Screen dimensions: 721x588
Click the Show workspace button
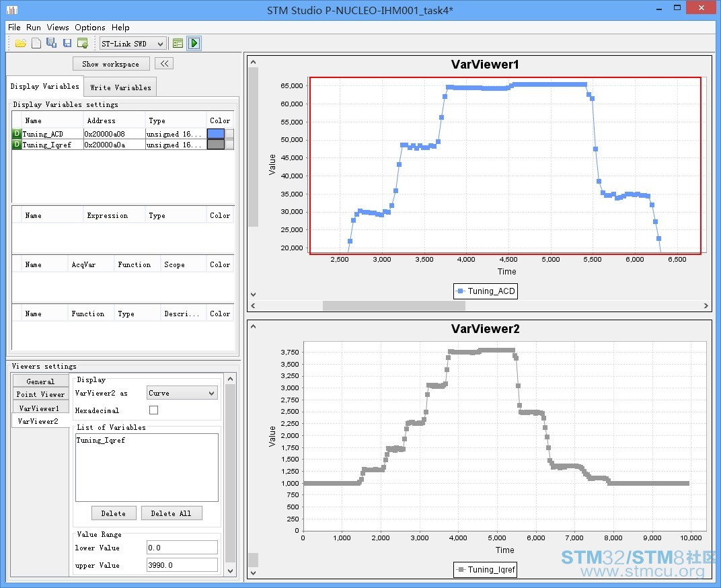pyautogui.click(x=111, y=64)
